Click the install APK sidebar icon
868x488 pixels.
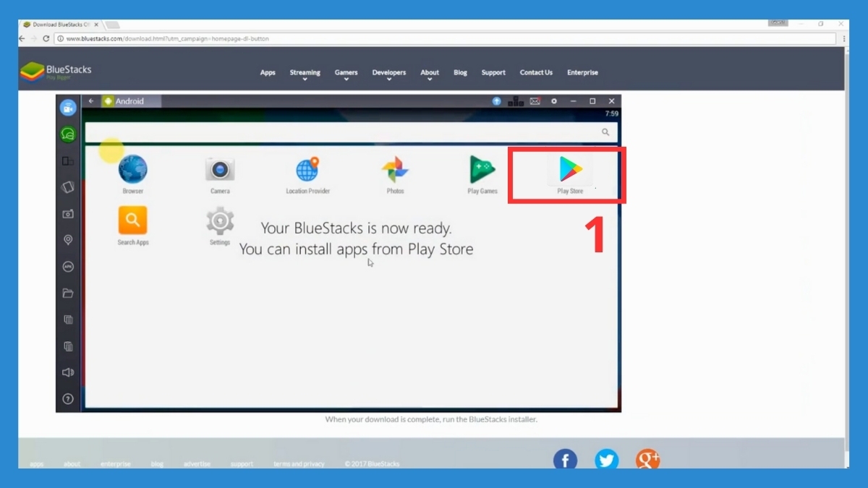[x=68, y=267]
